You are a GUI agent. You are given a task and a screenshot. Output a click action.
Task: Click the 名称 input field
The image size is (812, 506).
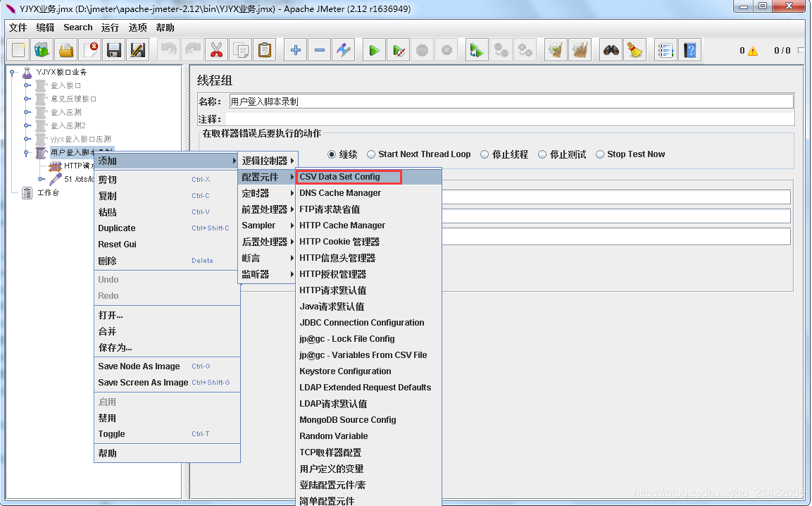click(x=511, y=101)
